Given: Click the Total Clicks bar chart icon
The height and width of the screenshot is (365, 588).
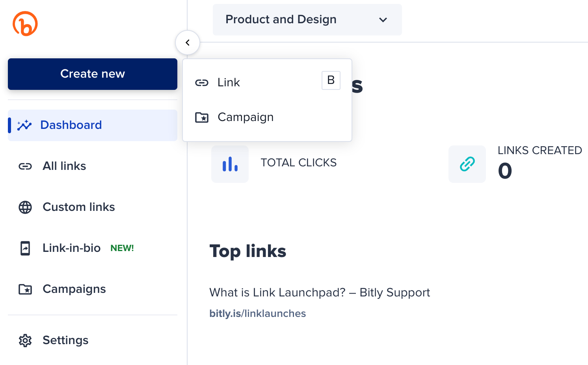Looking at the screenshot, I should point(230,164).
